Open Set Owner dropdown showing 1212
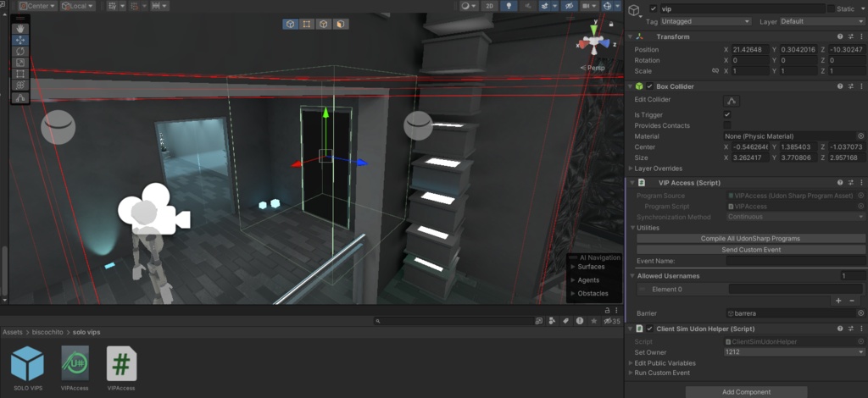 coord(793,352)
